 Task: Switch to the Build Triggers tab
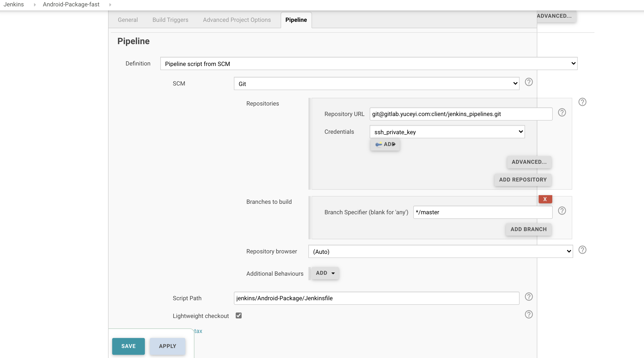[x=170, y=20]
